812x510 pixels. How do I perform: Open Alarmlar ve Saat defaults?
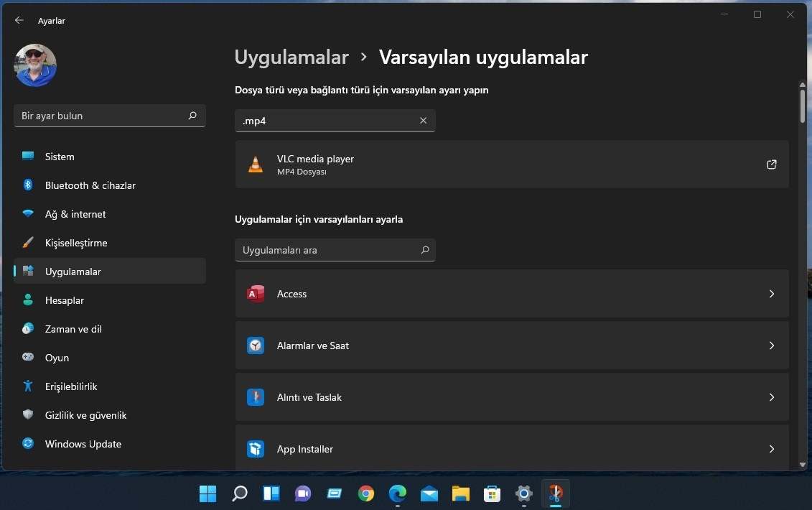coord(512,346)
